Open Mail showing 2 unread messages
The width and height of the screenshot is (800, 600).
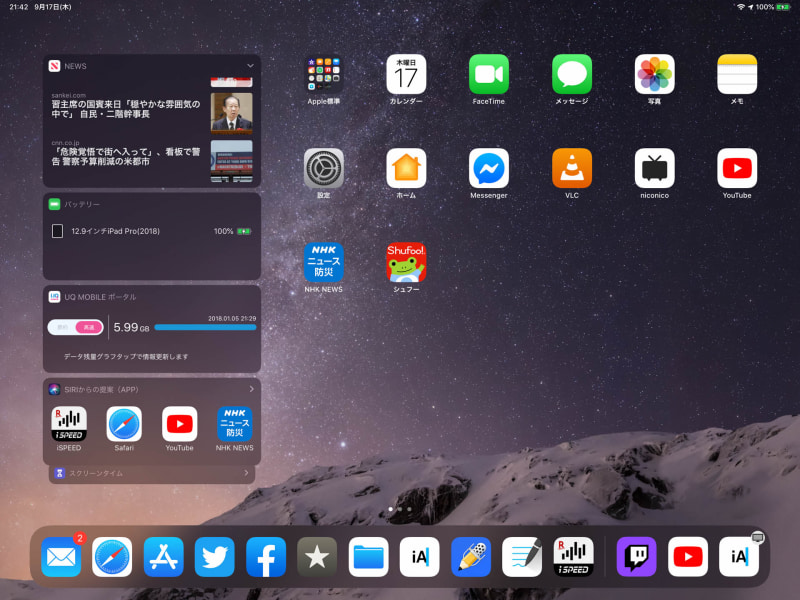(x=61, y=557)
